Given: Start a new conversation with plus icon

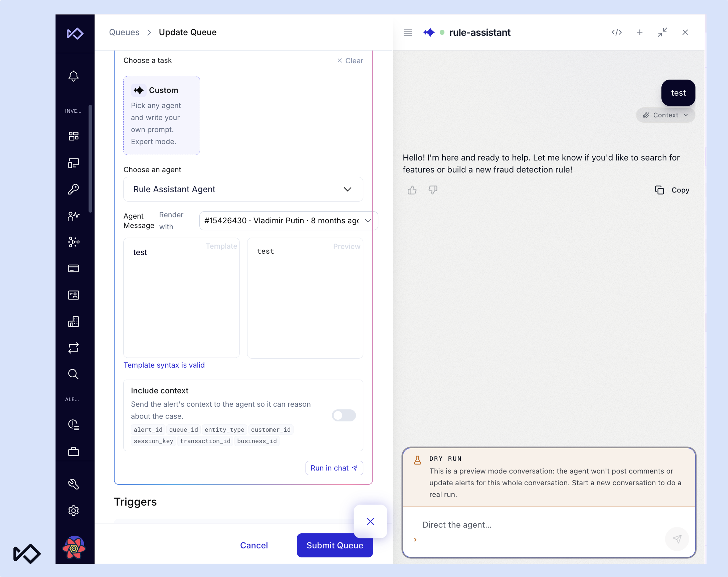Looking at the screenshot, I should click(x=640, y=32).
